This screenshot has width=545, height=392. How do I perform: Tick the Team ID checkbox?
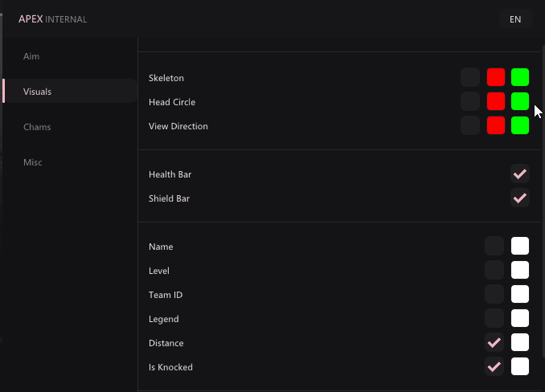click(x=494, y=294)
